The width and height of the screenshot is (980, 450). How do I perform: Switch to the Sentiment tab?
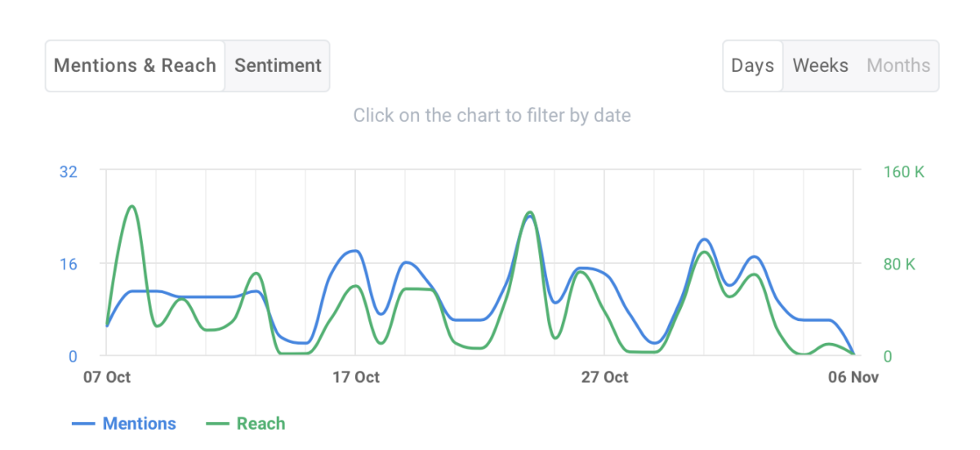click(x=278, y=66)
